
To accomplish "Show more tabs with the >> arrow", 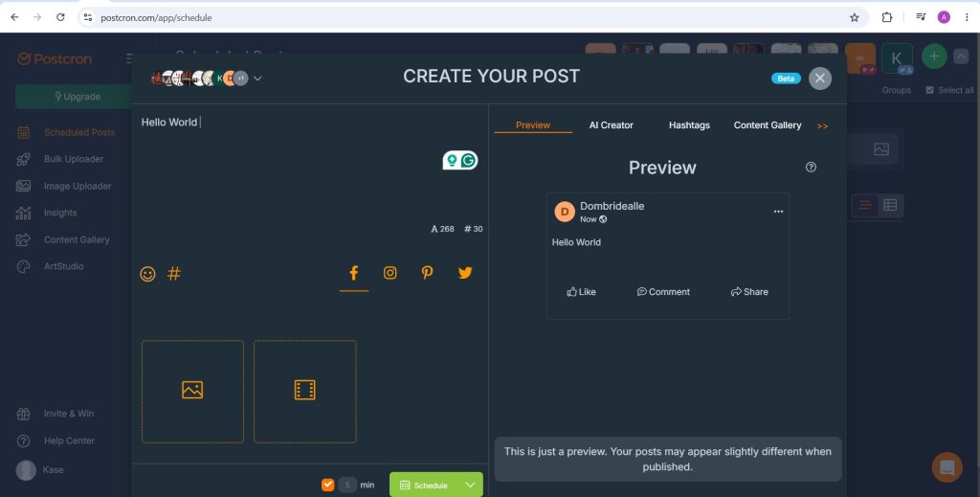I will (822, 126).
